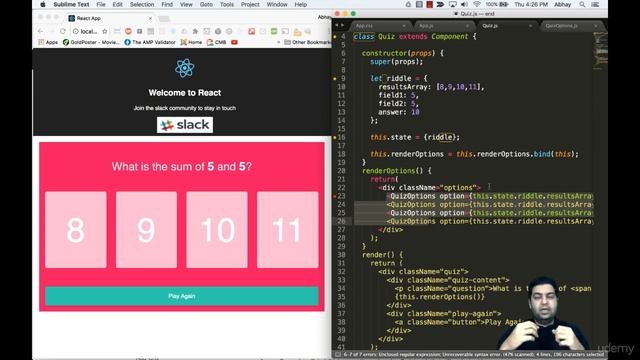Viewport: 640px width, 360px height.
Task: Click 'Welcome to React' heading
Action: 185,93
